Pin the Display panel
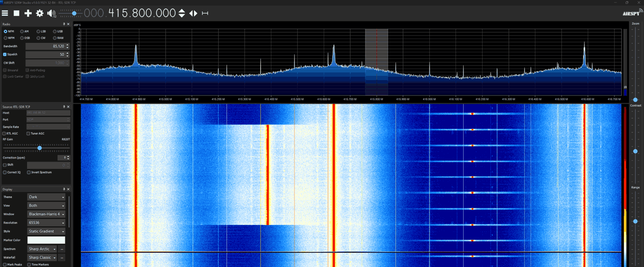Viewport: 644px width, 267px height. point(64,189)
